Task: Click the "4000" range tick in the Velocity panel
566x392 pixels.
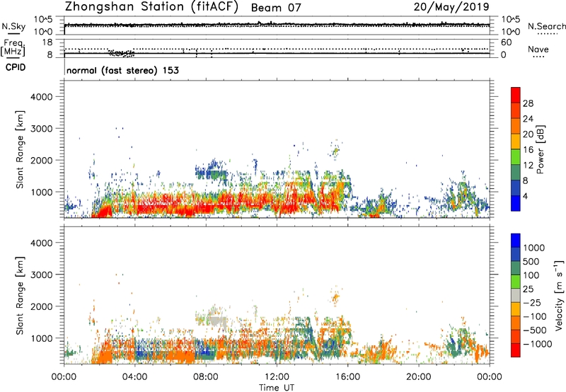Action: point(42,243)
